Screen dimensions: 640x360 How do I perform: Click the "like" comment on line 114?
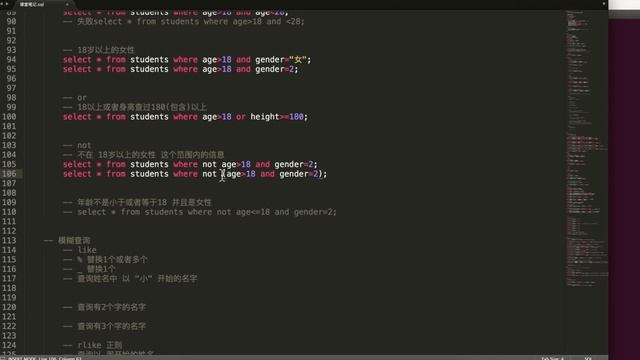[87, 250]
